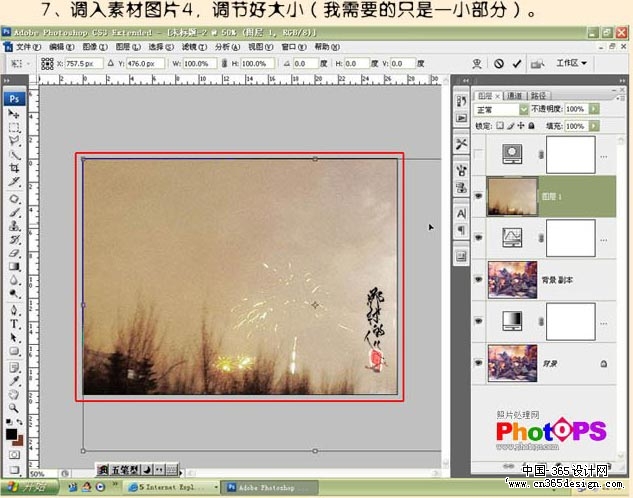Click the foreground color swatch
Viewport: 633px width, 498px height.
coord(11,434)
